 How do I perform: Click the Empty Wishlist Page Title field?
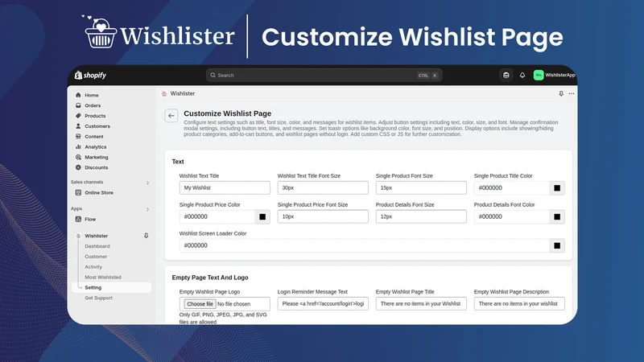point(421,304)
